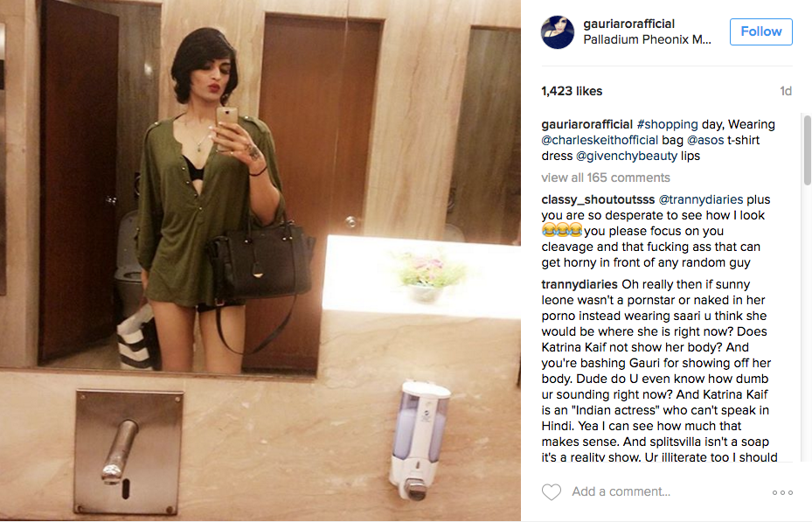View the 1,423 likes list

(572, 91)
